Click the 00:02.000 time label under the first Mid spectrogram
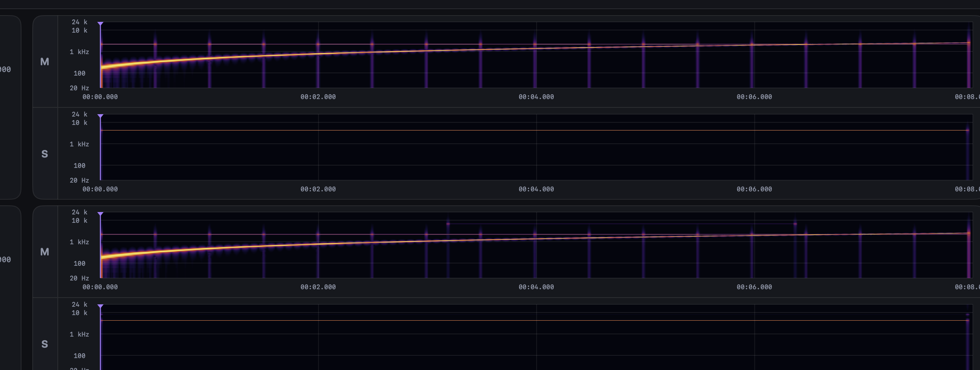 [x=318, y=97]
